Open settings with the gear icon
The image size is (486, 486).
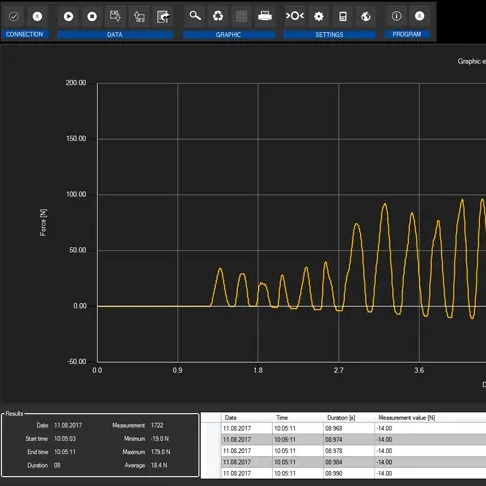coord(319,16)
